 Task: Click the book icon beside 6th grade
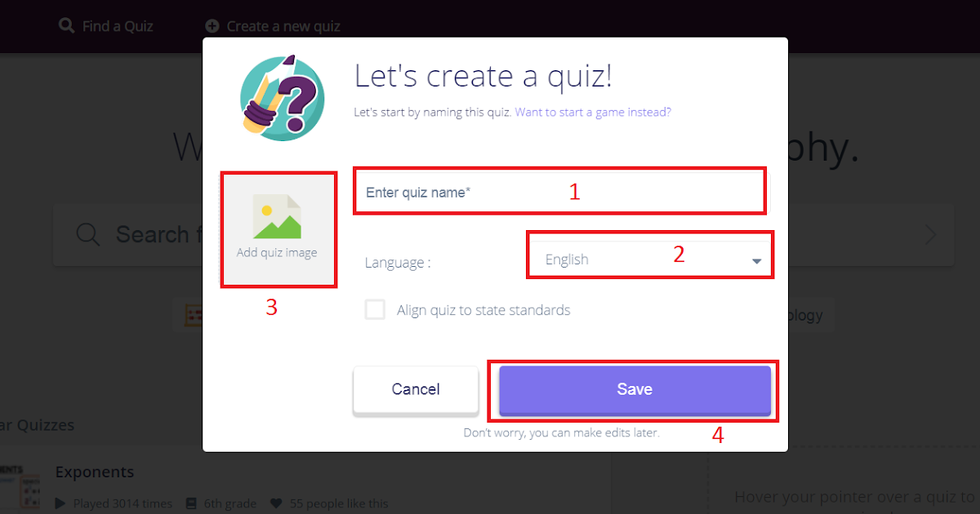[191, 503]
